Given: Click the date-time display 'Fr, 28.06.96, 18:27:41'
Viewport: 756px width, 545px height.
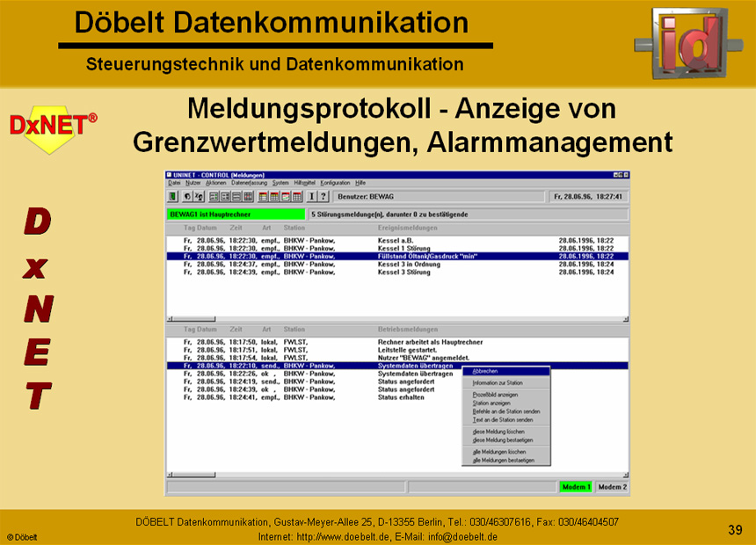Looking at the screenshot, I should coord(588,196).
